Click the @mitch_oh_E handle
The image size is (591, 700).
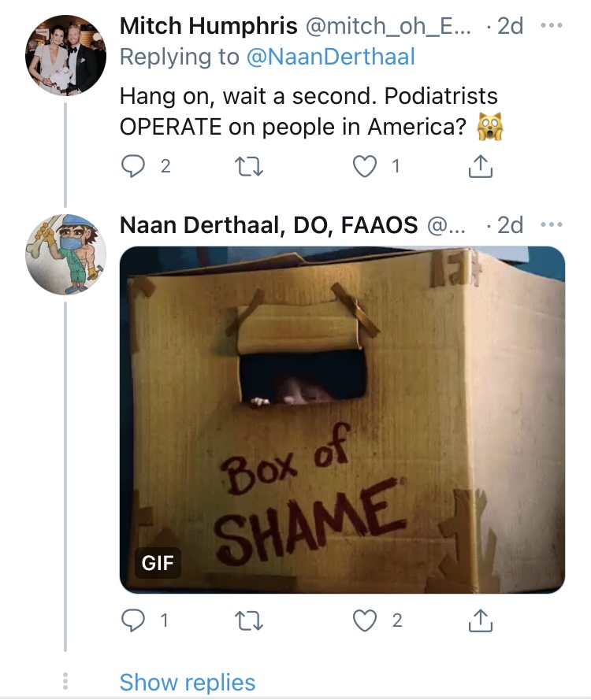(x=388, y=26)
